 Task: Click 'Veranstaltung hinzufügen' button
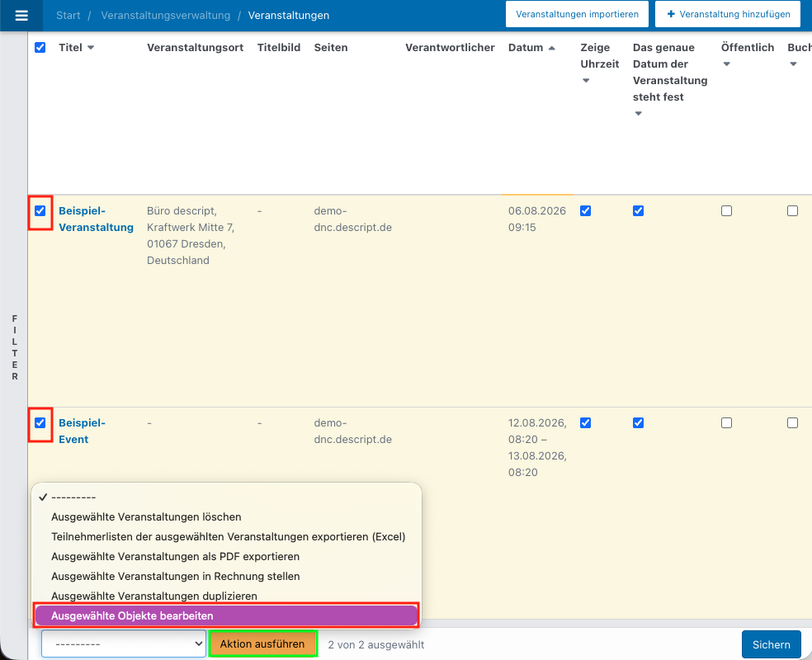(728, 14)
